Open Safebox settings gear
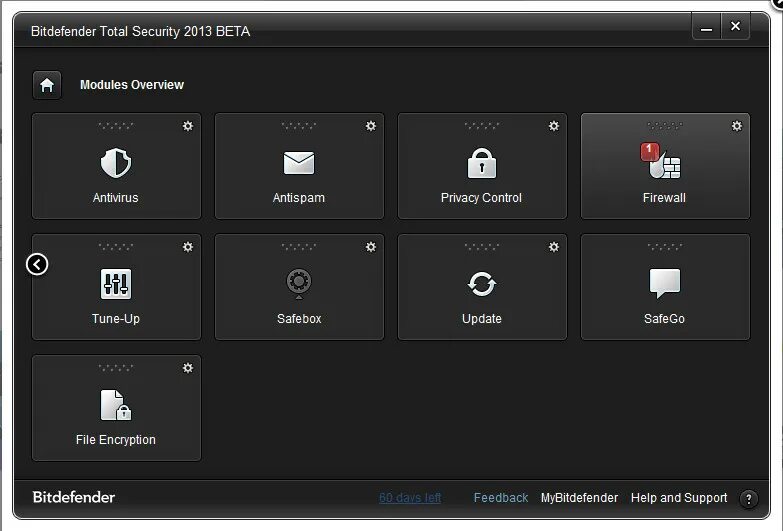This screenshot has width=783, height=531. point(371,247)
